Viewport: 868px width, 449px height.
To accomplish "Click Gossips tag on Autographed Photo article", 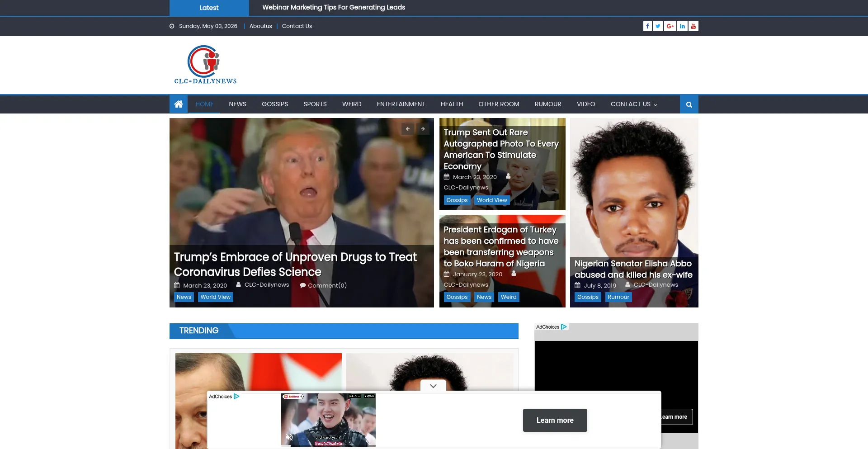I will [457, 200].
